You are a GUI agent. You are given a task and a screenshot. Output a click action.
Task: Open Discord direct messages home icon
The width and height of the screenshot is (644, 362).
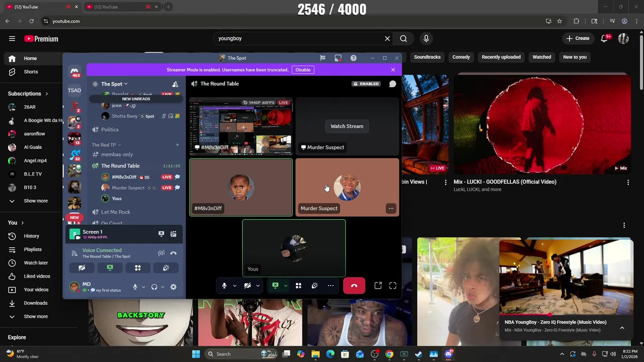pyautogui.click(x=74, y=72)
